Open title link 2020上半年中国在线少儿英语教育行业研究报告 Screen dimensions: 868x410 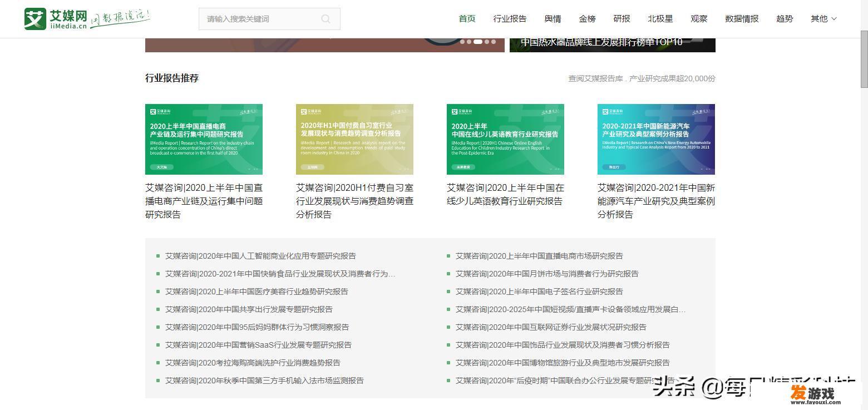click(505, 194)
